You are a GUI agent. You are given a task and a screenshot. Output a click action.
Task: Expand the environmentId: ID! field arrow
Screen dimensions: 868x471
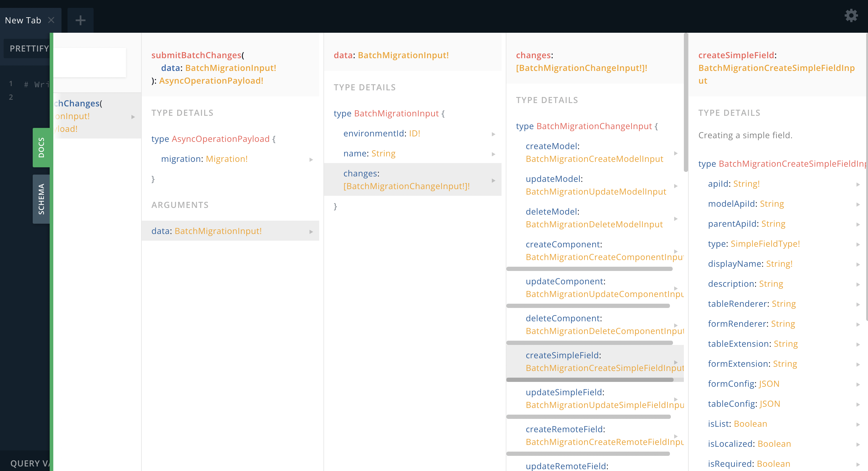pyautogui.click(x=493, y=134)
